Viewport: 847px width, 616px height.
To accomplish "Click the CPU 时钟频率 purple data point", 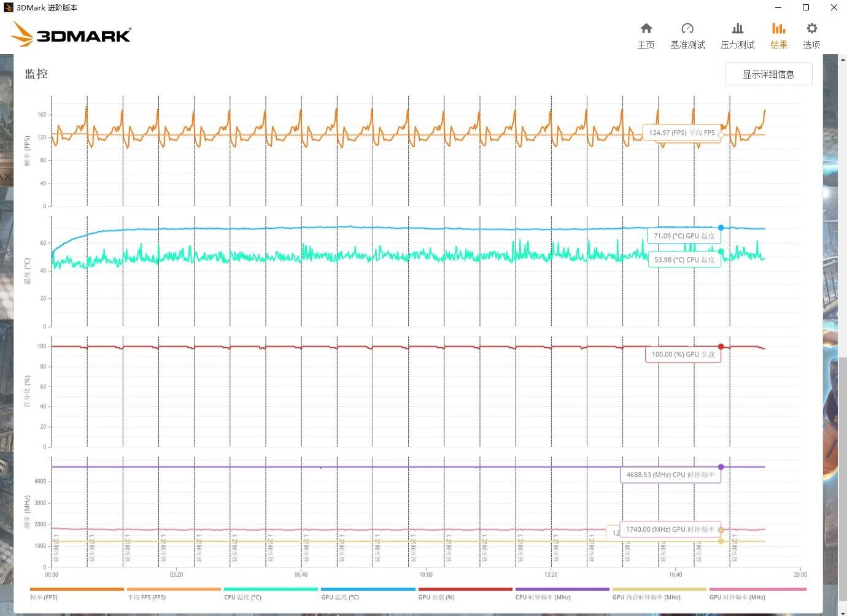I will click(721, 467).
